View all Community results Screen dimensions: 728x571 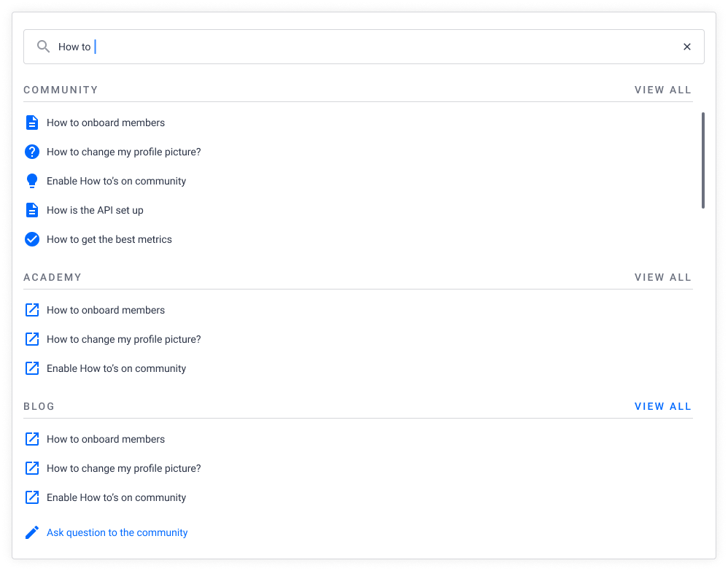click(662, 90)
